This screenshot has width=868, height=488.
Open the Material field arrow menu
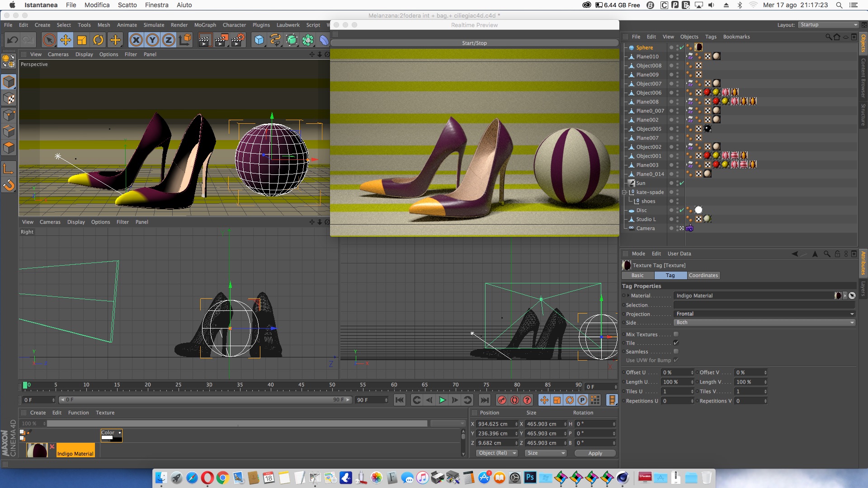pos(845,296)
